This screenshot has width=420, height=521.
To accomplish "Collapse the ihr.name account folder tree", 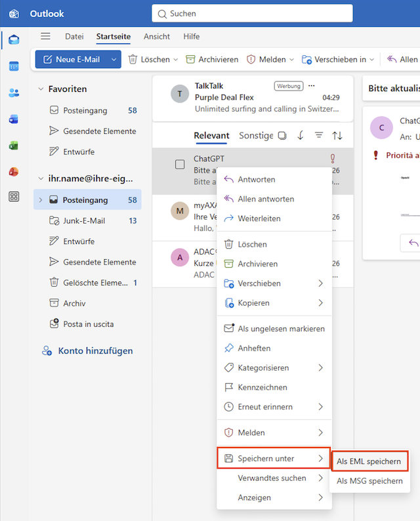I will click(41, 178).
